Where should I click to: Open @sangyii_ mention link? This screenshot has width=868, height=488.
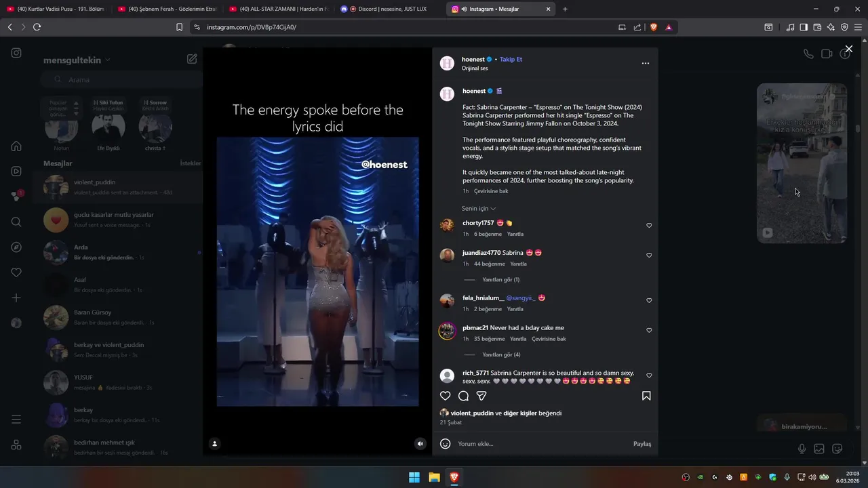[521, 298]
